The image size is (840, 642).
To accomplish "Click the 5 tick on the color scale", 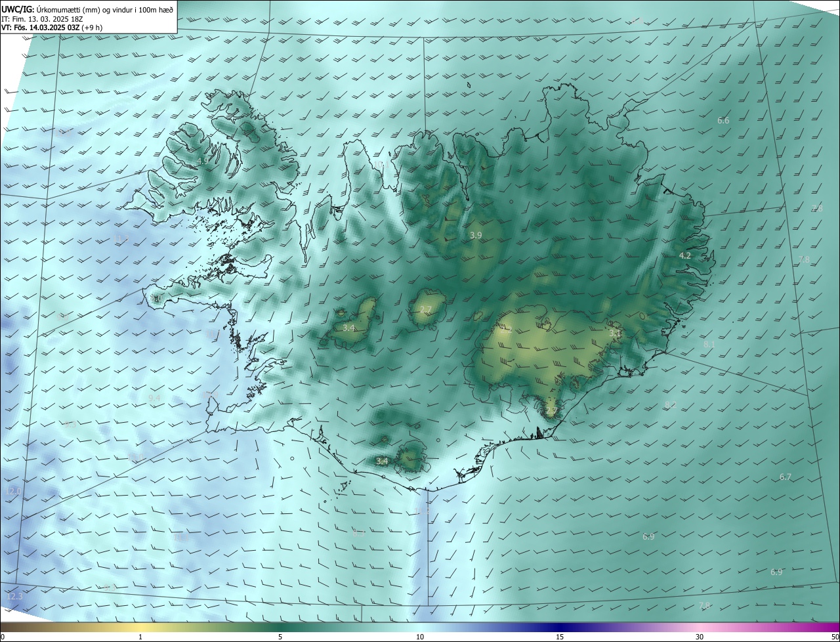I will (x=280, y=637).
